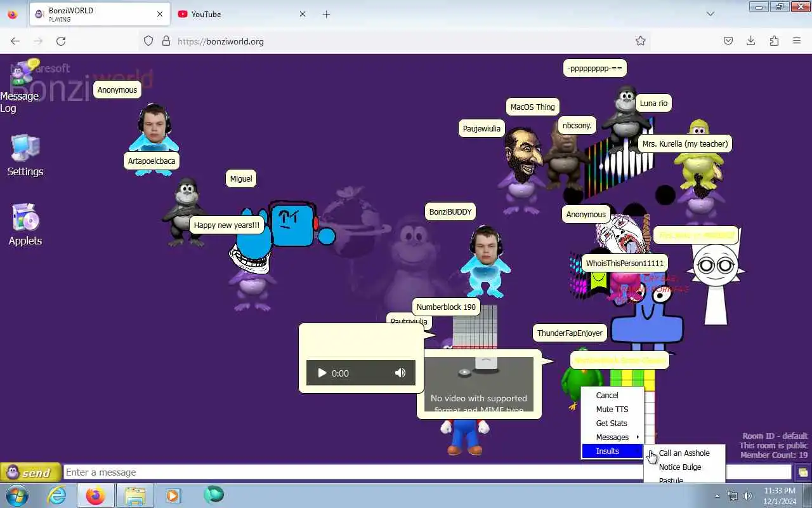Mute the audio player volume icon
This screenshot has height=508, width=812.
(400, 373)
